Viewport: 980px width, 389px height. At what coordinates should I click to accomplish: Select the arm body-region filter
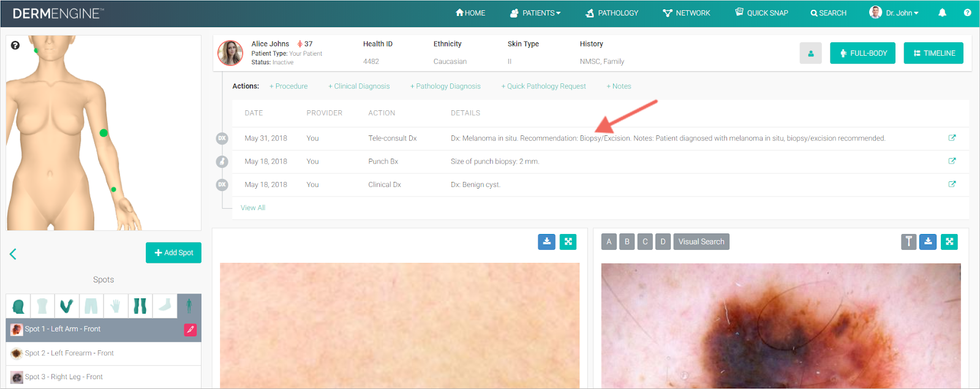pyautogui.click(x=66, y=306)
